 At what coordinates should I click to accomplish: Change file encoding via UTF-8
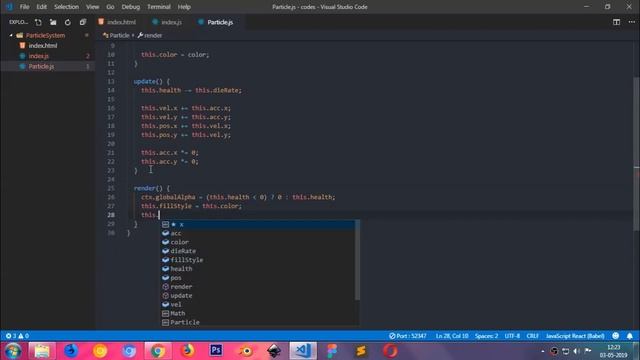coord(512,336)
